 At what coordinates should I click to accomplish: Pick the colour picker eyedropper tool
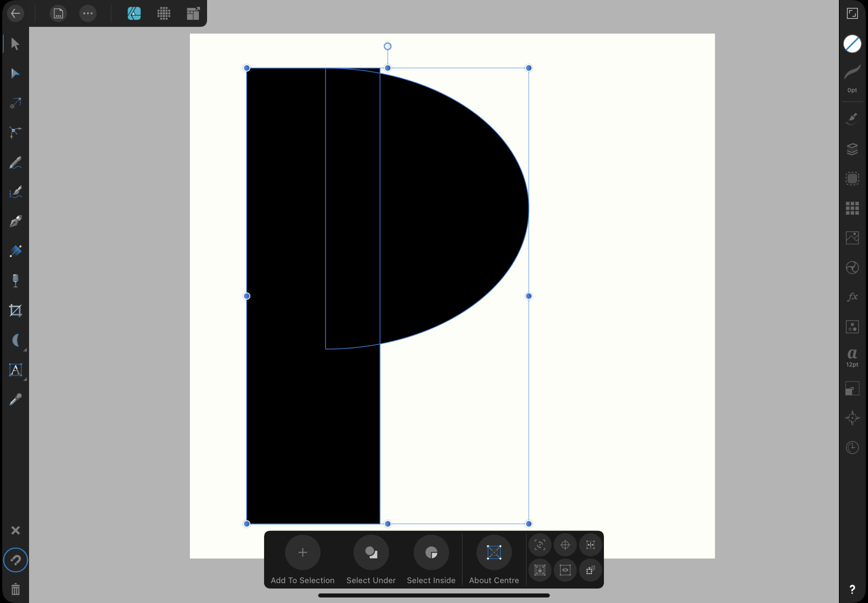point(15,400)
